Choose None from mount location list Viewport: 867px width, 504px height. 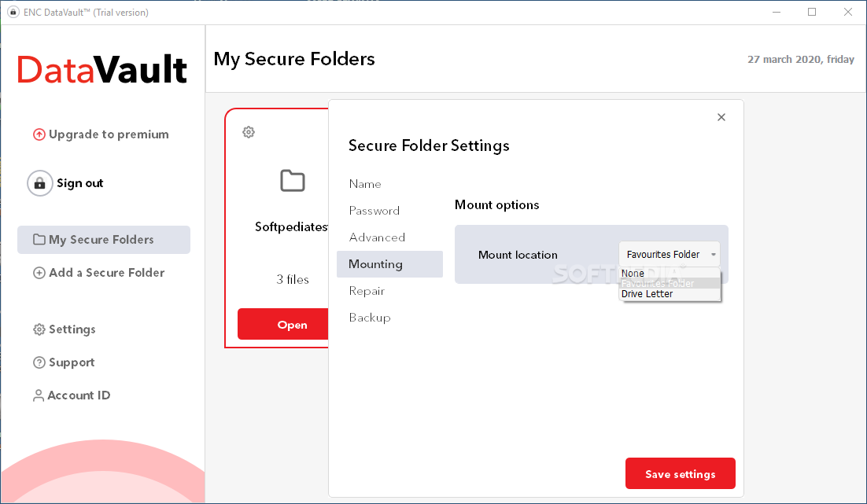coord(670,273)
